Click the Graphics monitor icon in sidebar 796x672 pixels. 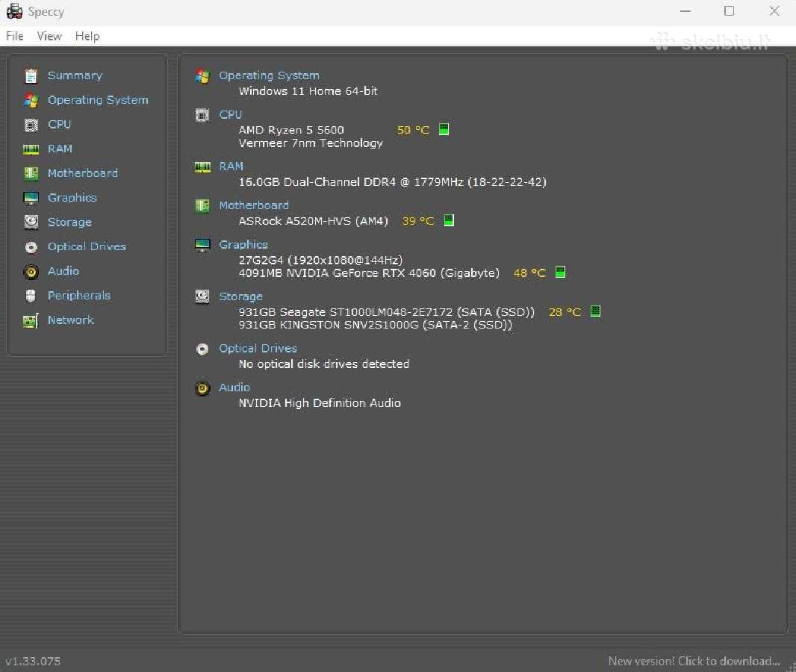pyautogui.click(x=31, y=198)
